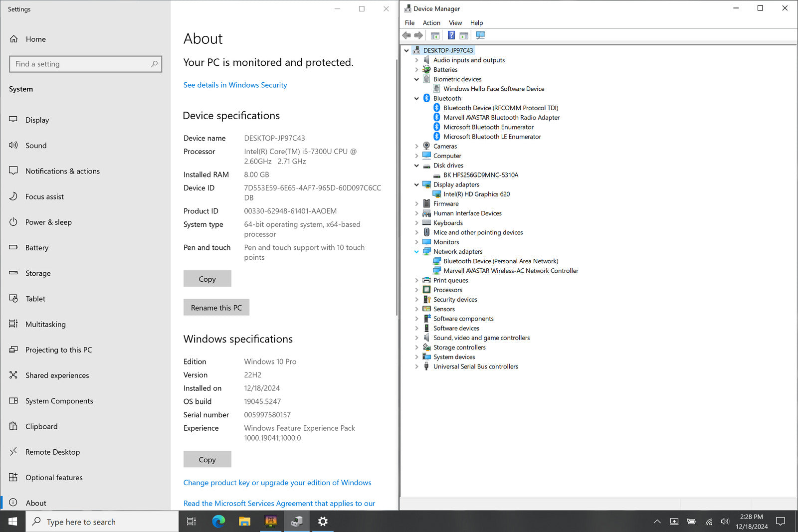This screenshot has width=798, height=532.
Task: Click the volume icon in system tray
Action: coord(725,522)
